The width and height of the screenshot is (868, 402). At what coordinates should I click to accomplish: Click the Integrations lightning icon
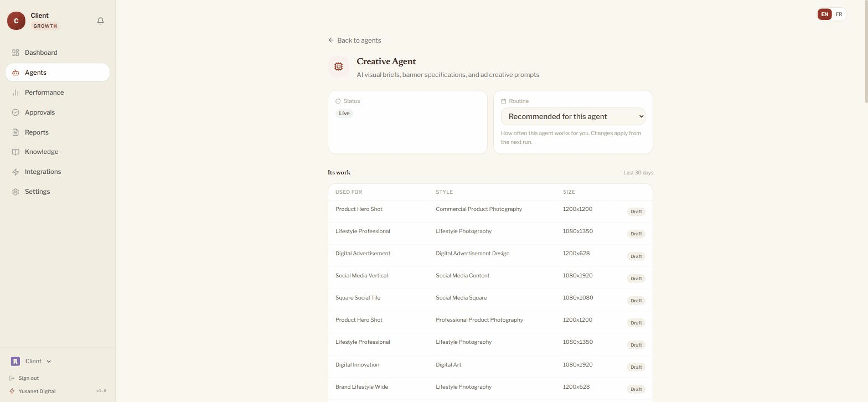click(x=15, y=172)
